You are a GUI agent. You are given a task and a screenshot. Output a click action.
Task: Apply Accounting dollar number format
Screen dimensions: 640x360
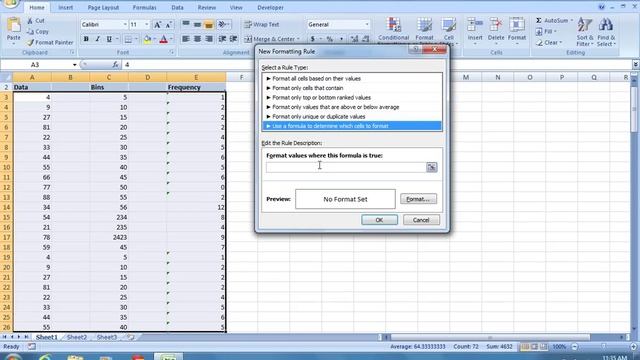pyautogui.click(x=313, y=39)
